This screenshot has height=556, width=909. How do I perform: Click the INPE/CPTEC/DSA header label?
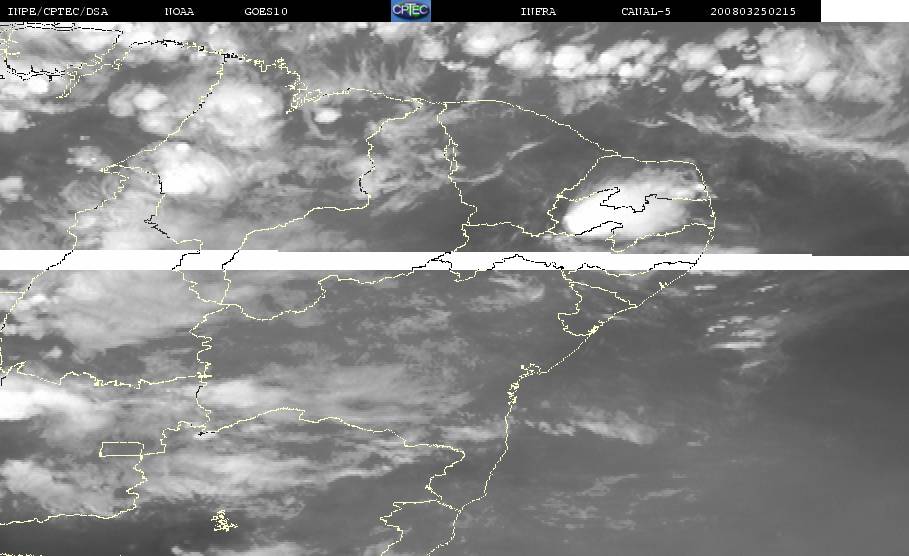point(57,11)
